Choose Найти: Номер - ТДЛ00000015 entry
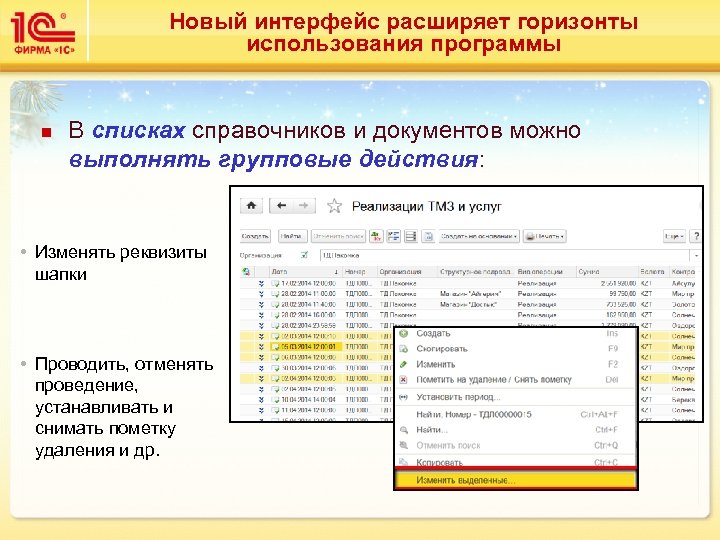 [516, 415]
